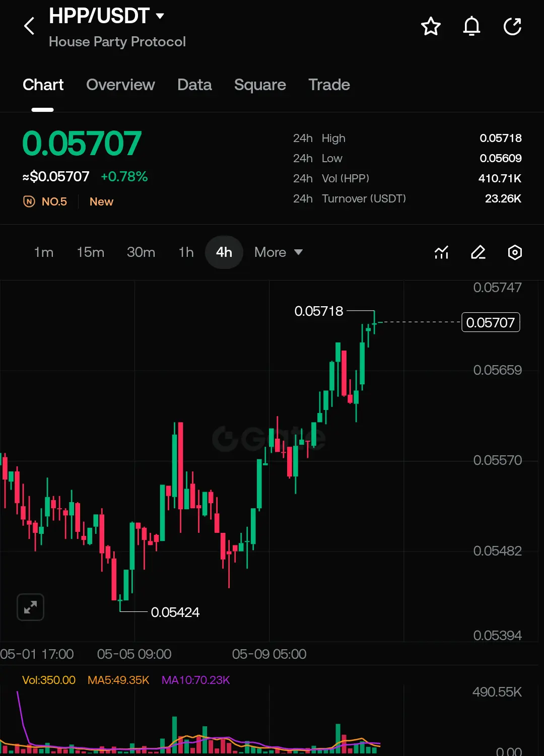Tap the NO.5 ranking badge icon
This screenshot has height=756, width=544.
tap(29, 201)
